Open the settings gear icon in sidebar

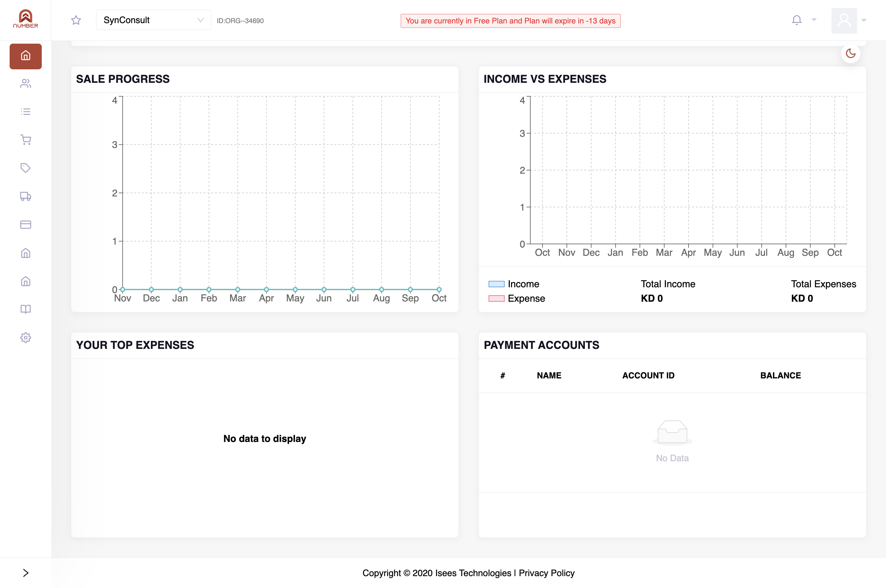25,338
